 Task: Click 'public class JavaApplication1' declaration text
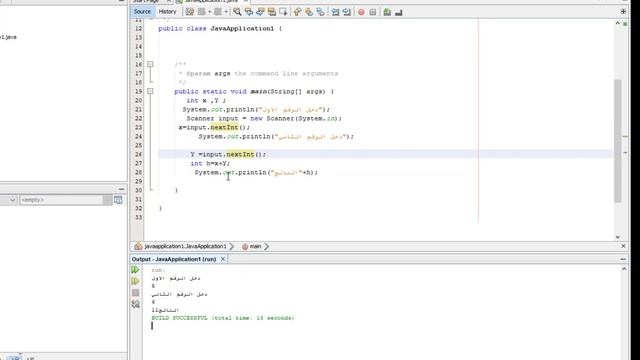(x=216, y=29)
